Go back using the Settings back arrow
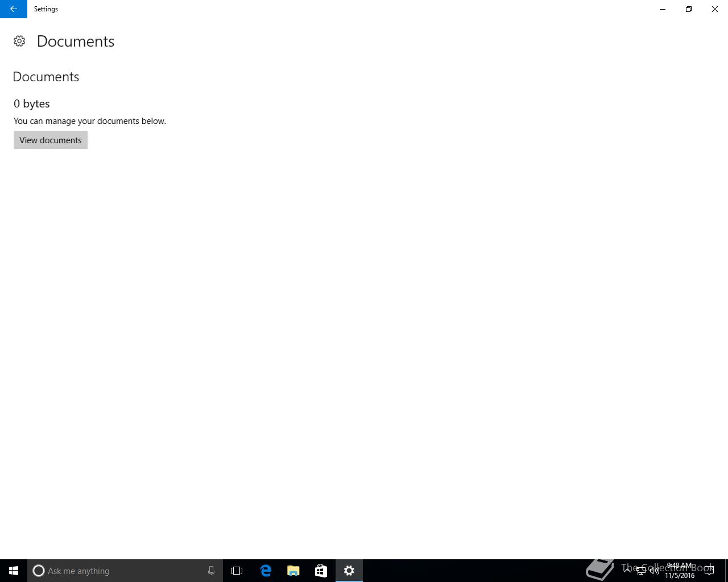 click(x=14, y=9)
